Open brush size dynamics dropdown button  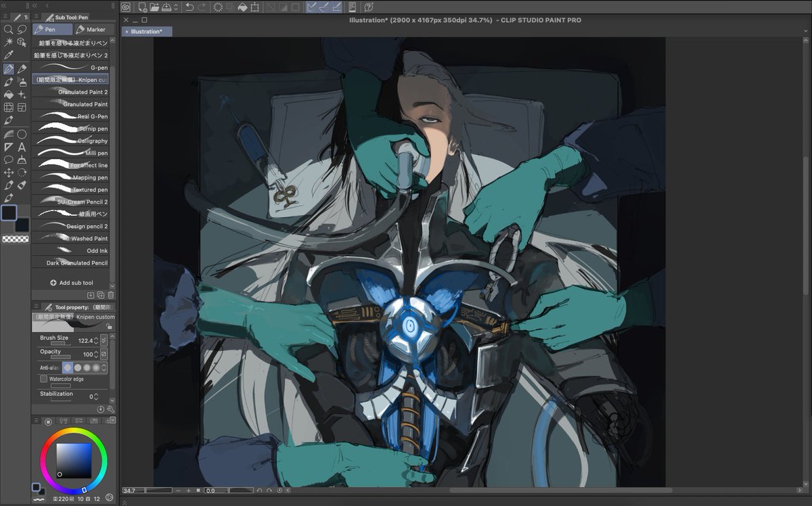click(104, 340)
